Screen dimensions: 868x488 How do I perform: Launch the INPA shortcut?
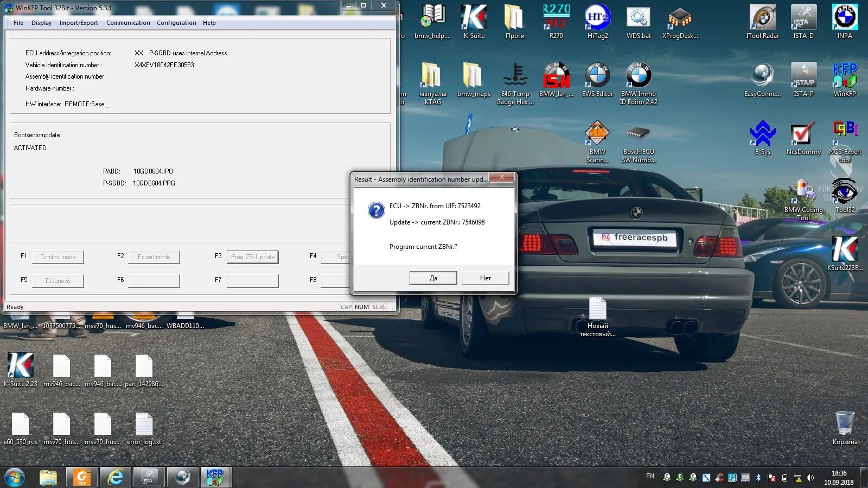pyautogui.click(x=845, y=22)
